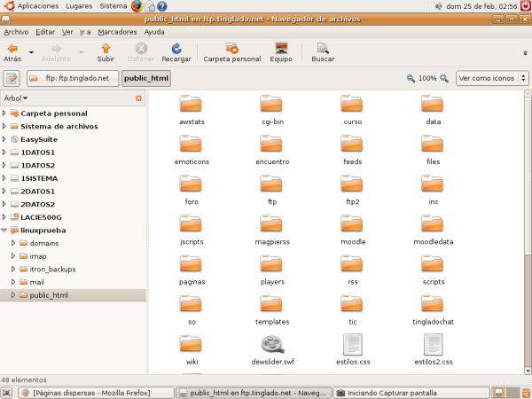This screenshot has width=532, height=399.
Task: Reset zoom by clicking 100%
Action: (x=427, y=78)
